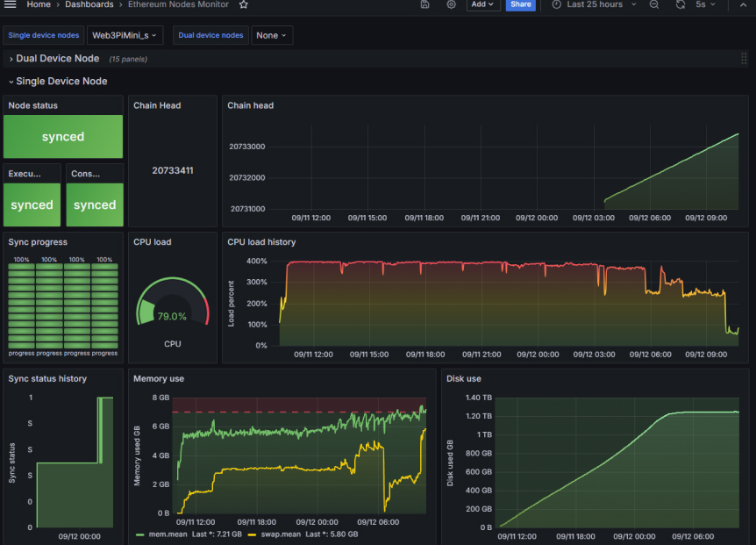This screenshot has width=756, height=545.
Task: Open the None variable dropdown
Action: (x=272, y=35)
